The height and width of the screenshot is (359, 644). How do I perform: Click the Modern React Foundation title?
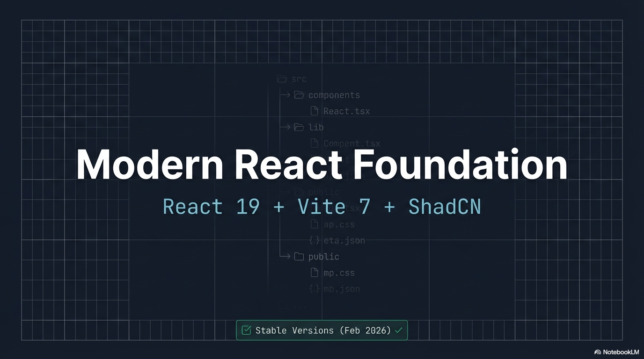(x=322, y=165)
